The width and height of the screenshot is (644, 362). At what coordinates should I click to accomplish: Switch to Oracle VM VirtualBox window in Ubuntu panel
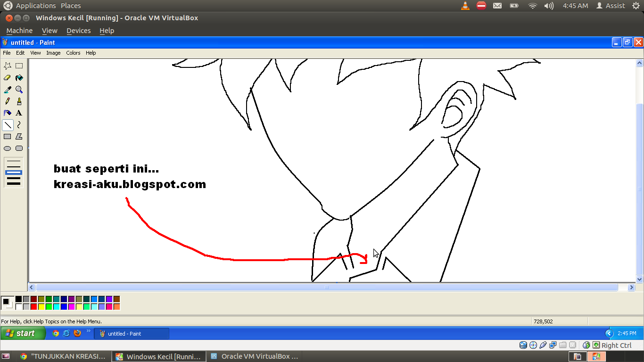tap(254, 356)
